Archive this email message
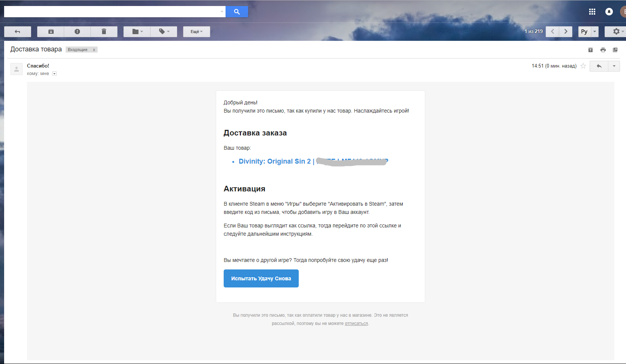 coord(51,32)
